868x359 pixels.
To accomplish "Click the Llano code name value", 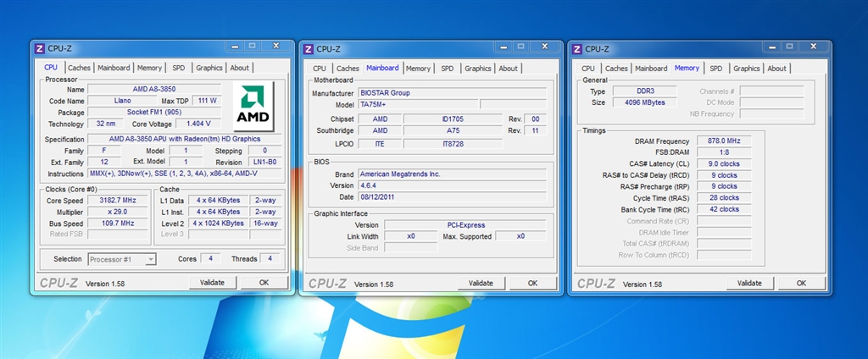I will click(x=122, y=101).
